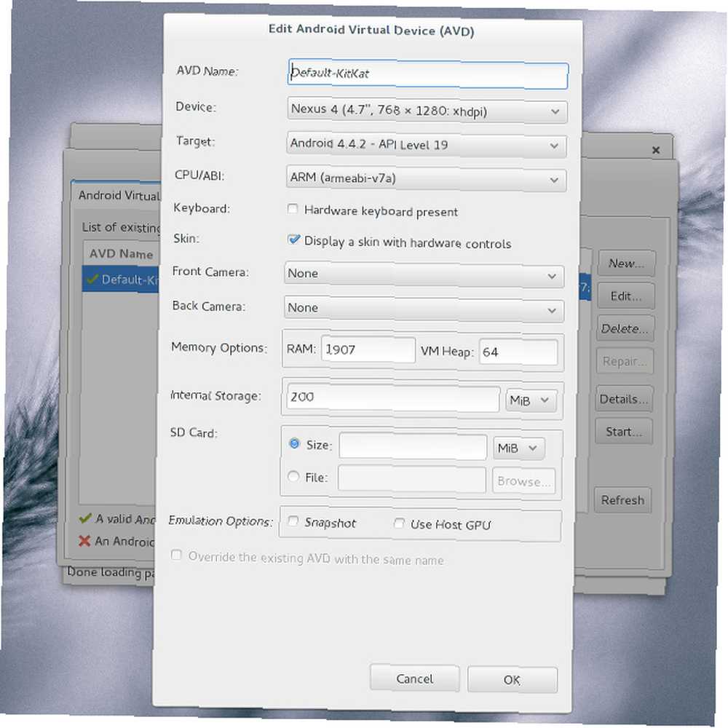Click Refresh button in AVD Manager window
The height and width of the screenshot is (728, 728).
point(622,500)
